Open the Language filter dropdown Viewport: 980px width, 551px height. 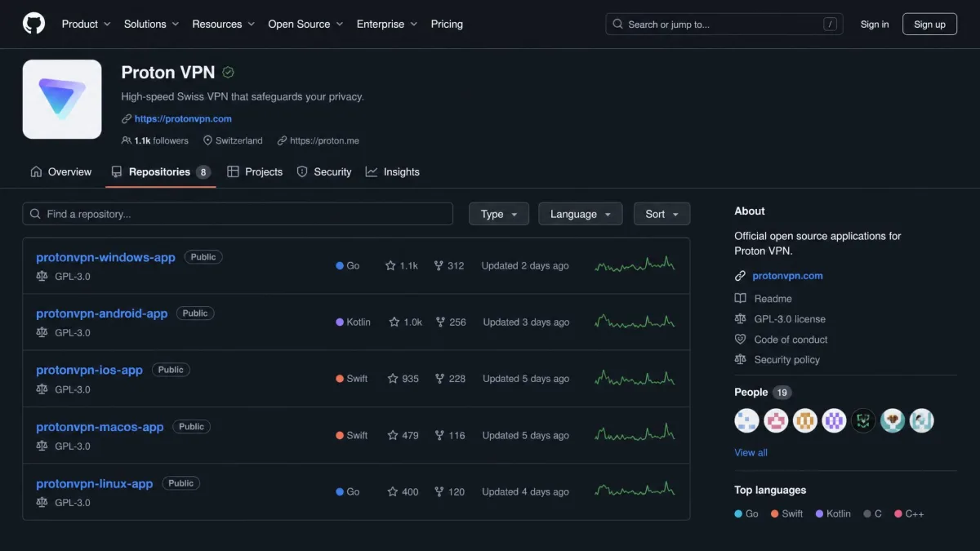581,214
